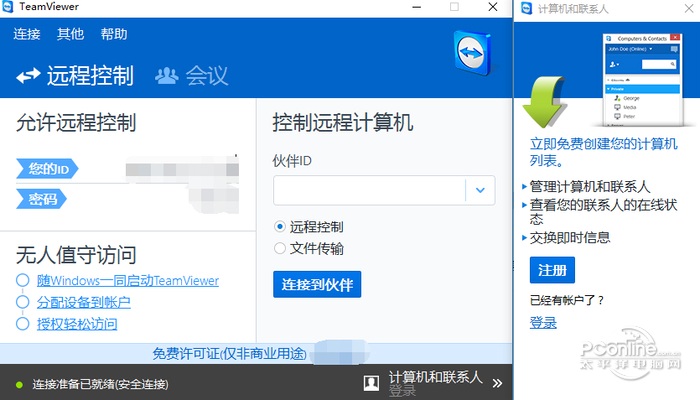Viewport: 700px width, 400px height.
Task: Click the green connection status dot
Action: [19, 385]
